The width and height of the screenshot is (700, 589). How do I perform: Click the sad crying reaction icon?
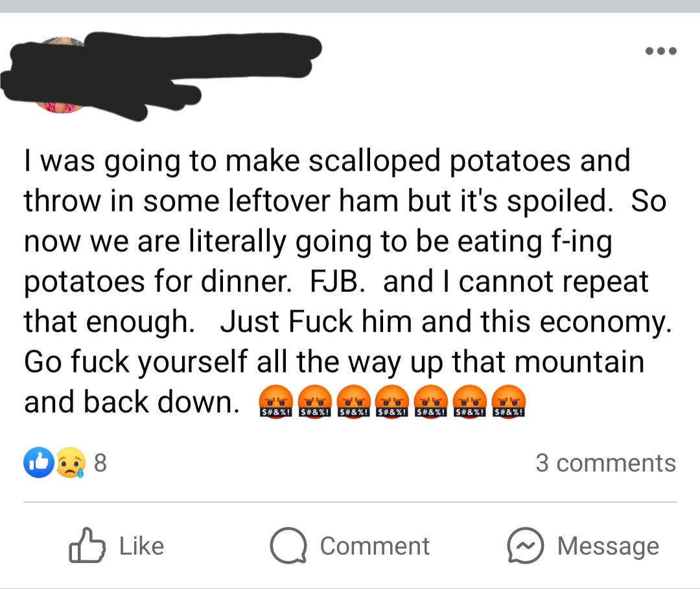coord(70,463)
